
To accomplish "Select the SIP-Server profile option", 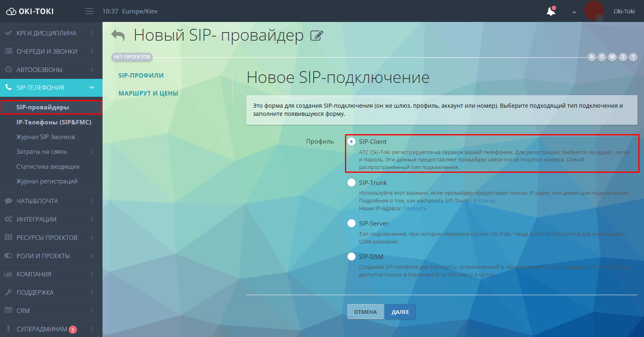I will pyautogui.click(x=351, y=223).
